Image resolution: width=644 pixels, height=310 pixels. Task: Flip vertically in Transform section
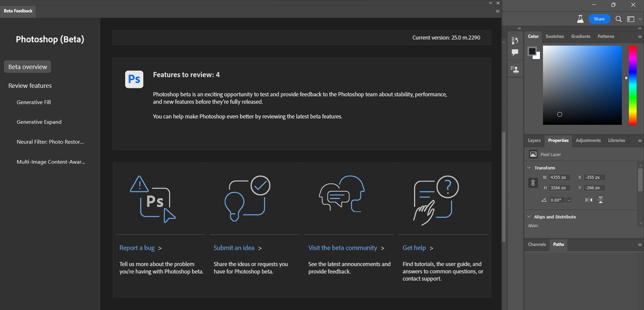(601, 200)
